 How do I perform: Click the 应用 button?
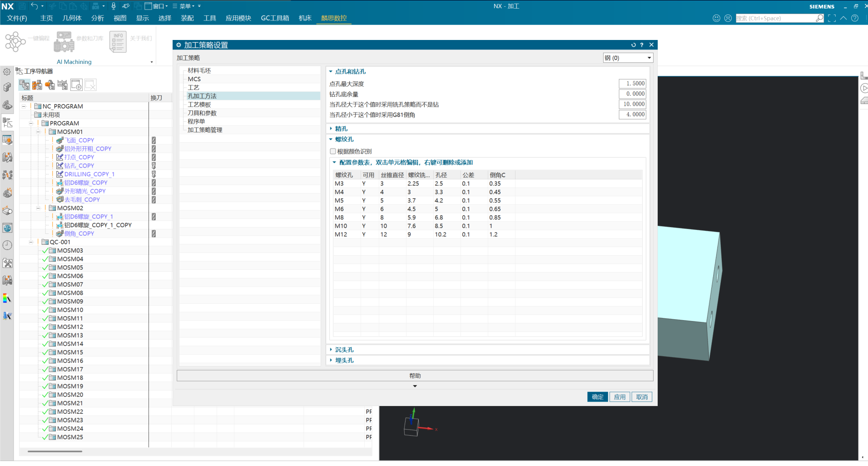[620, 397]
